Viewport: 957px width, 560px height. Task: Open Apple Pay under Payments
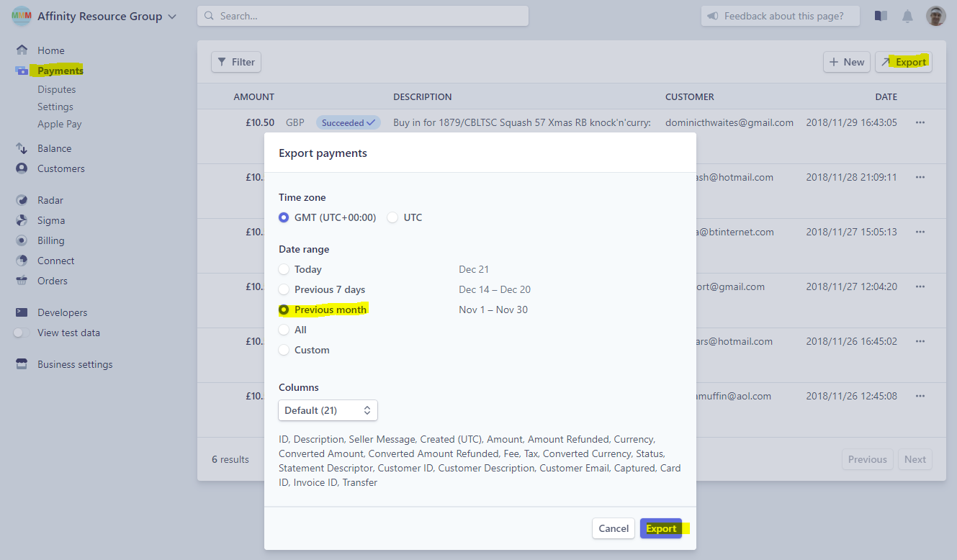[x=59, y=124]
